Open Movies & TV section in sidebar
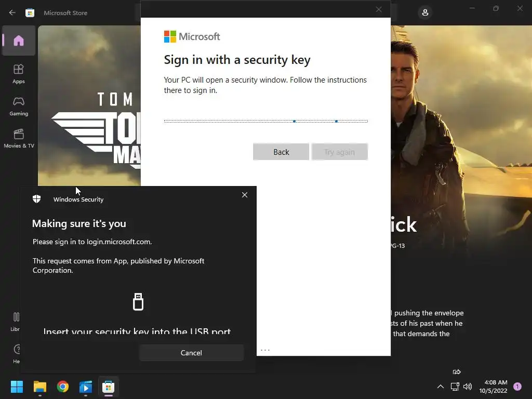The image size is (532, 399). (x=19, y=138)
